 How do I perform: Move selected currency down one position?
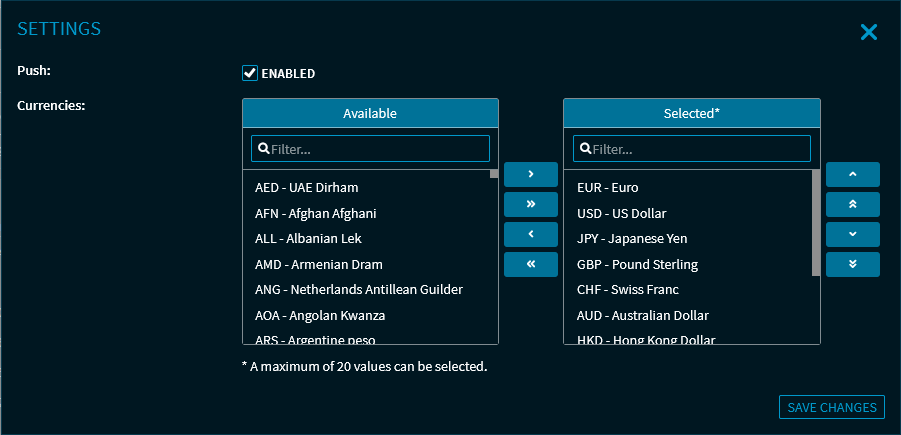(x=852, y=234)
